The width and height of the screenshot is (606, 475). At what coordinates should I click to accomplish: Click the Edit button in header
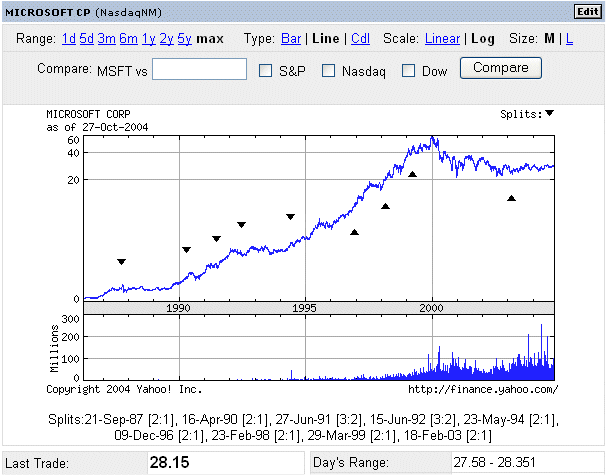click(588, 12)
